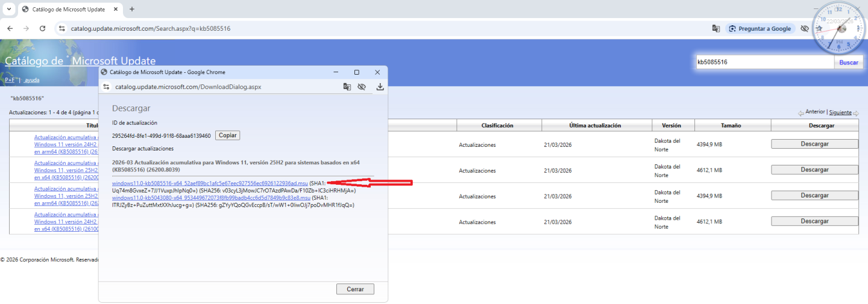Reload the catalog search page
This screenshot has width=868, height=304.
pyautogui.click(x=42, y=28)
